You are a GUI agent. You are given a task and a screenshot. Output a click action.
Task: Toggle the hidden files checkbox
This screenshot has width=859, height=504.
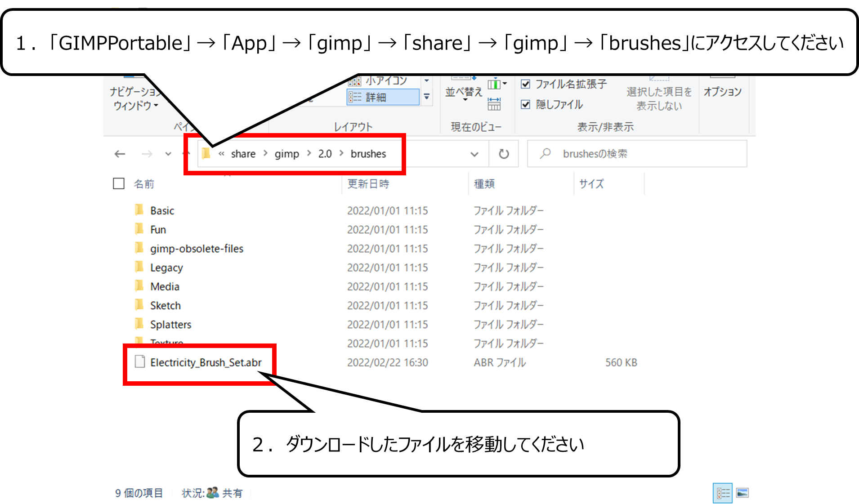[525, 104]
